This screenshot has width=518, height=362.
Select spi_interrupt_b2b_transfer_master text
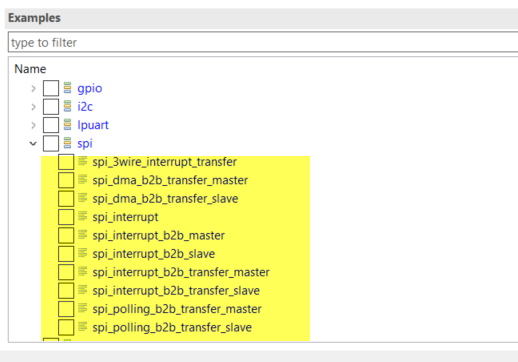(181, 272)
